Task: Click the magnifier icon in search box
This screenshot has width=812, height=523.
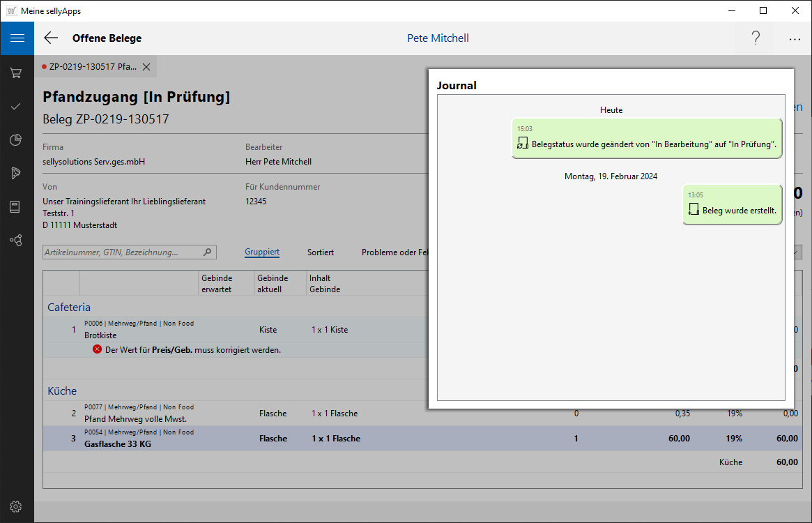Action: tap(207, 252)
